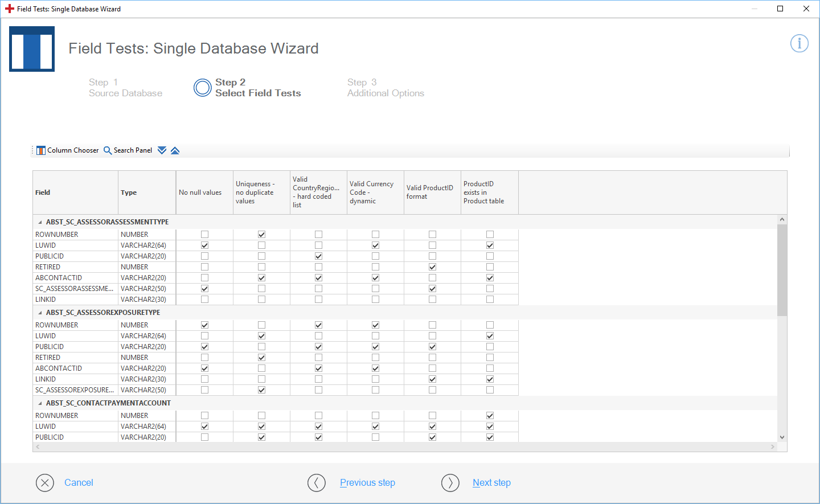This screenshot has height=504, width=820.
Task: Collapse the ABST_SC_ASSESSORASSESSMENTTYPE group
Action: coord(40,222)
